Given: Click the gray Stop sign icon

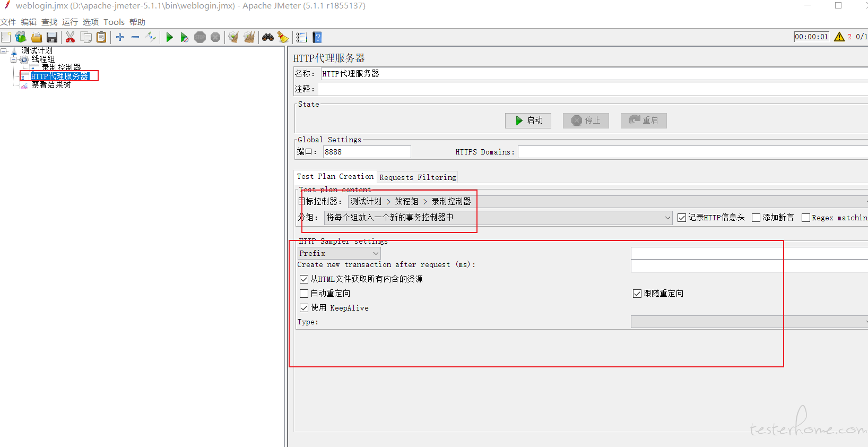Looking at the screenshot, I should click(x=200, y=37).
